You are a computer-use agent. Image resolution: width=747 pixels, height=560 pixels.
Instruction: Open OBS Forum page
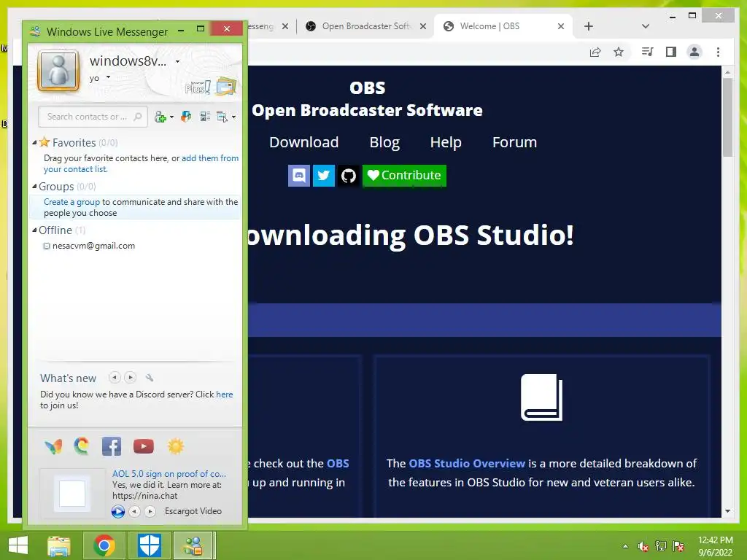[514, 142]
